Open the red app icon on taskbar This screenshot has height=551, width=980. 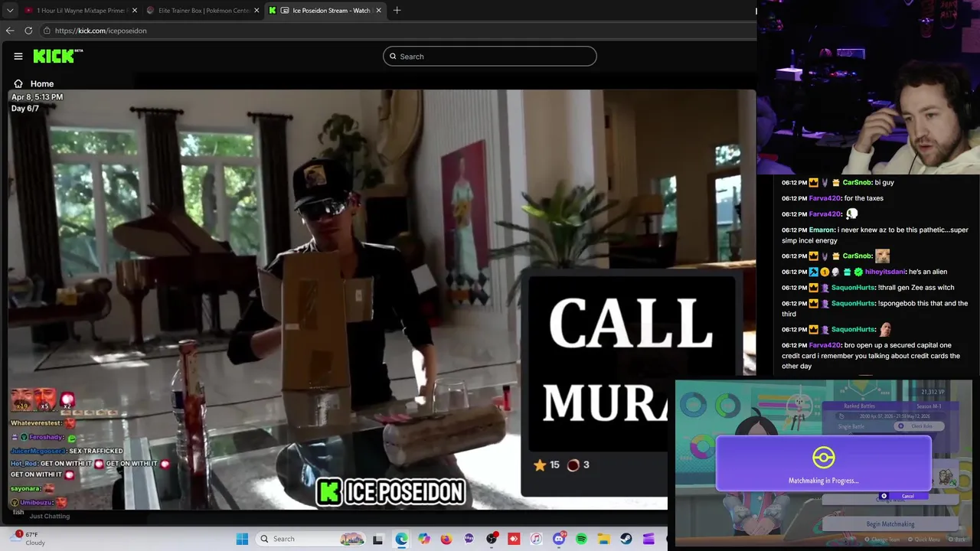pos(514,539)
